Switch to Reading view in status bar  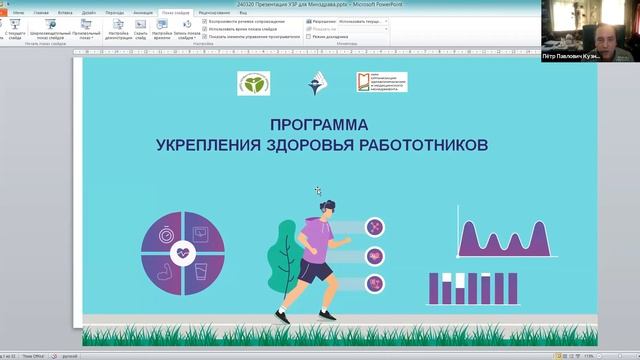[571, 356]
